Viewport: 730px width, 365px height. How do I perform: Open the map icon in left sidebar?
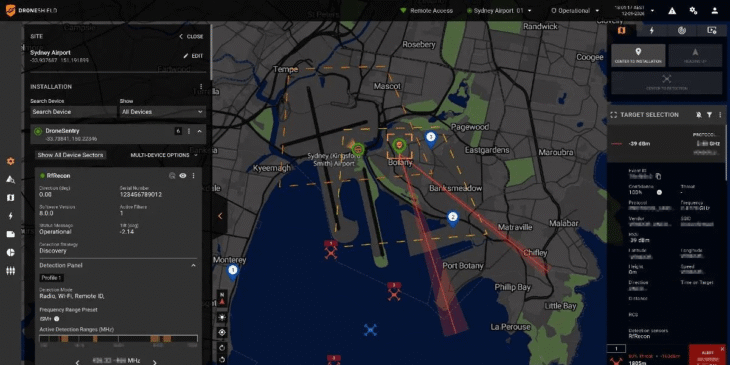(10, 198)
